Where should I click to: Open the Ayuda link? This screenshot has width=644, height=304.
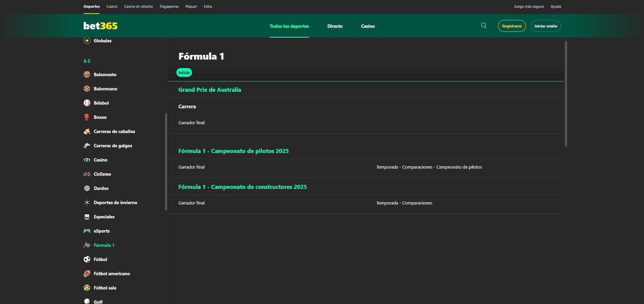tap(556, 6)
